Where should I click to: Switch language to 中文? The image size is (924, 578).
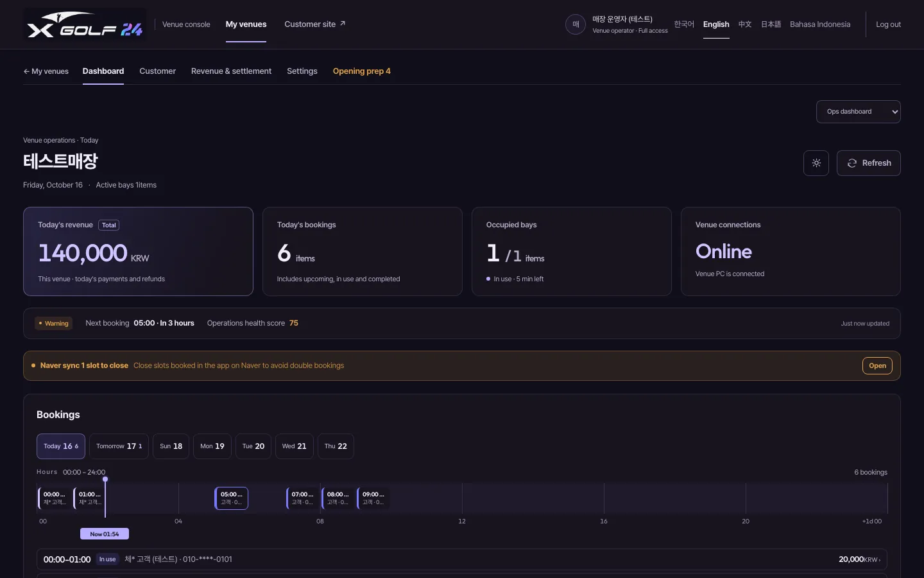[x=745, y=24]
